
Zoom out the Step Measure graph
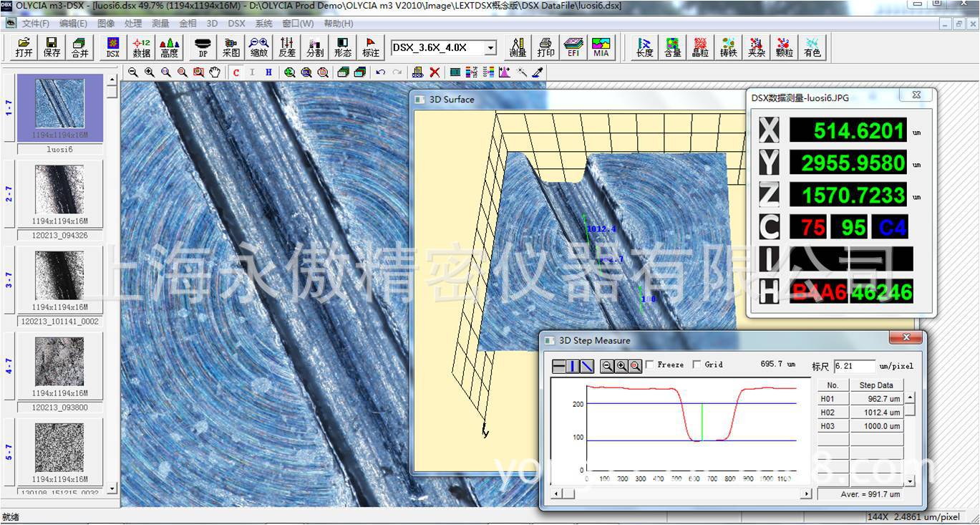(607, 366)
